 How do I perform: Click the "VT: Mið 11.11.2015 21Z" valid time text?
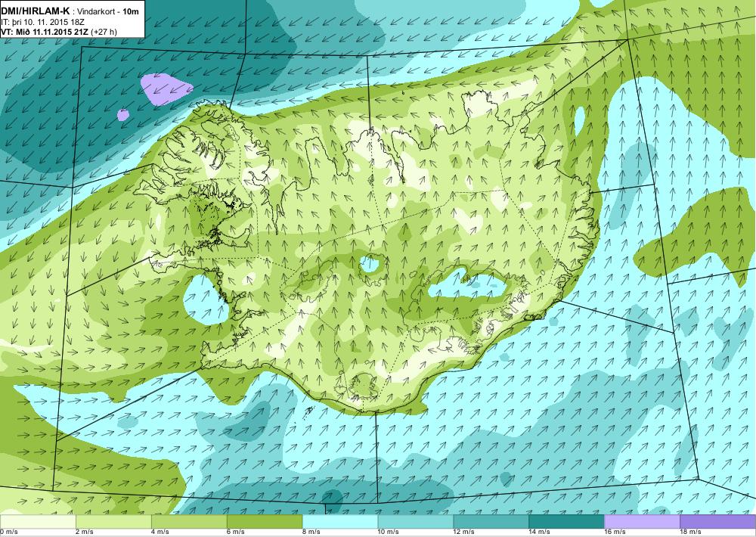click(x=45, y=32)
